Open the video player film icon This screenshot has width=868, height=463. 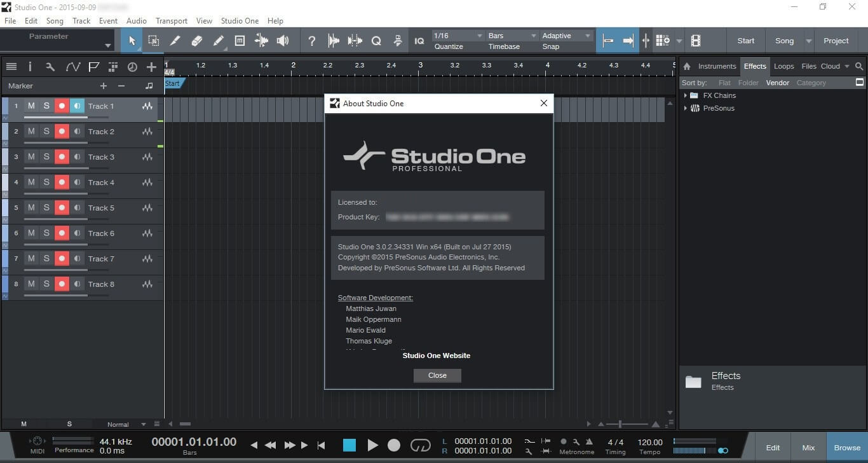point(696,41)
